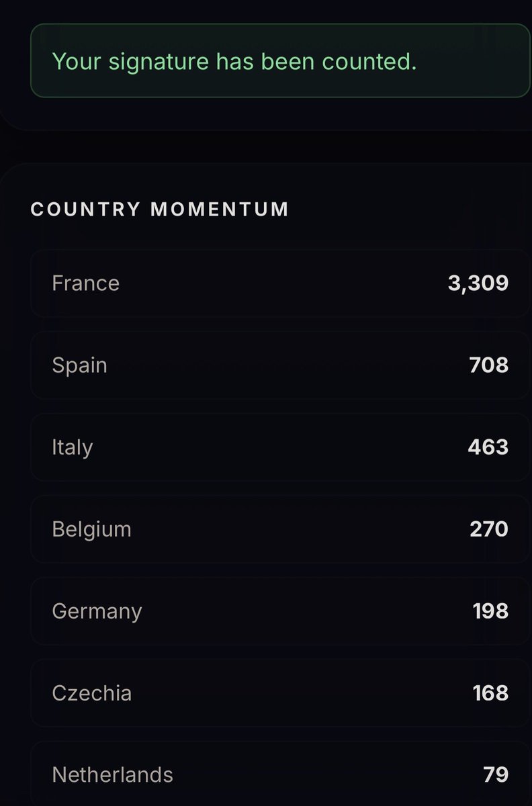Screen dimensions: 532x806
Task: Tap Belgium's 270 signature count
Action: tap(489, 529)
